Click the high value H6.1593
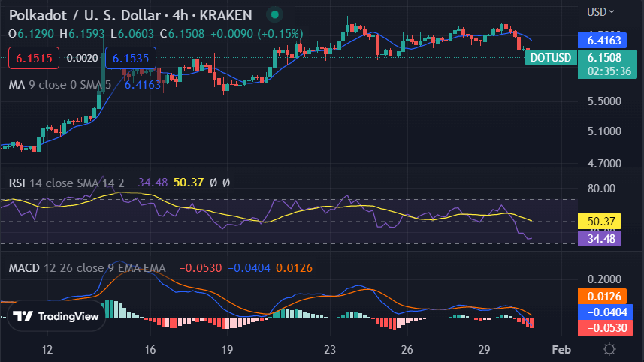Viewport: 644px width, 362px height. click(82, 34)
